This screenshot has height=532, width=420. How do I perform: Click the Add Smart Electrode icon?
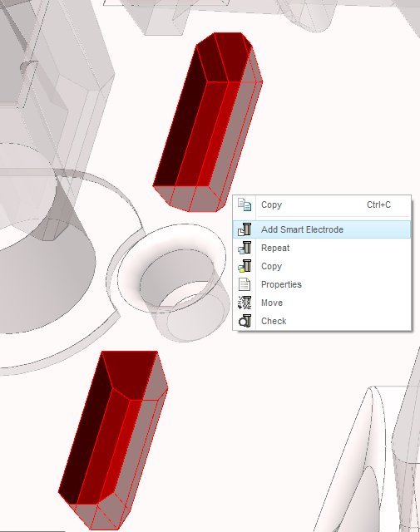[245, 229]
